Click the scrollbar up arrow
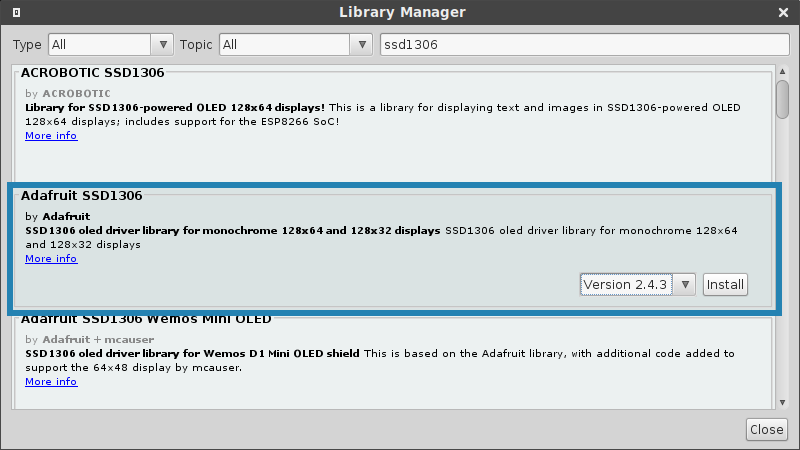The width and height of the screenshot is (800, 450). [x=782, y=73]
